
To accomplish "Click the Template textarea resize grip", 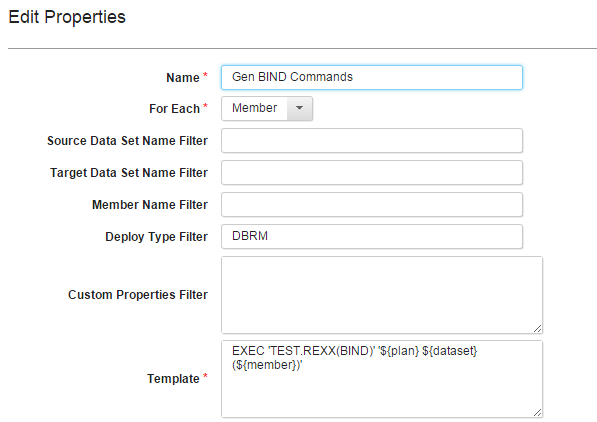I will pos(537,412).
